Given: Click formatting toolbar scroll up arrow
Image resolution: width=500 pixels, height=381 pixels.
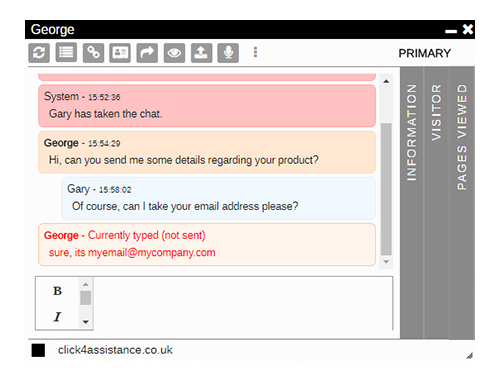Looking at the screenshot, I should (86, 284).
